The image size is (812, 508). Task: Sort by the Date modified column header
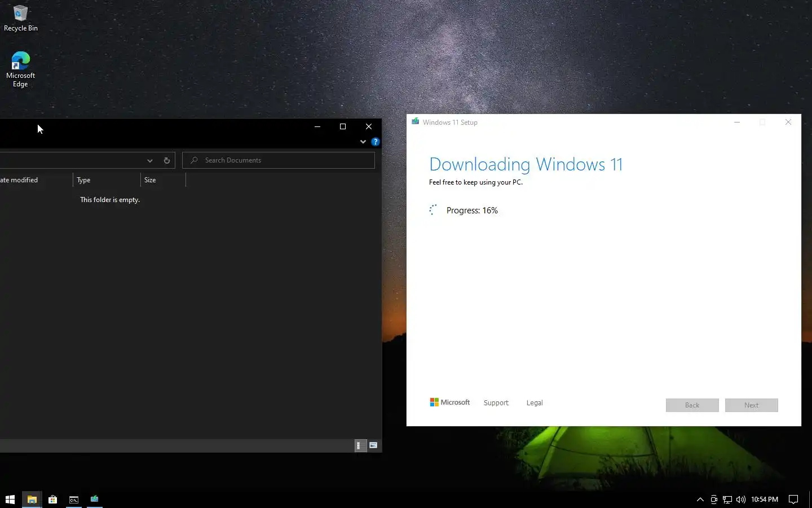tap(36, 180)
